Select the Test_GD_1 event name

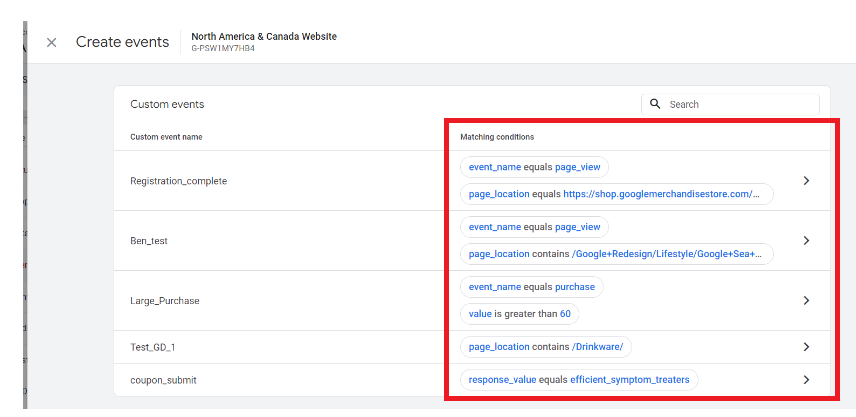point(152,347)
